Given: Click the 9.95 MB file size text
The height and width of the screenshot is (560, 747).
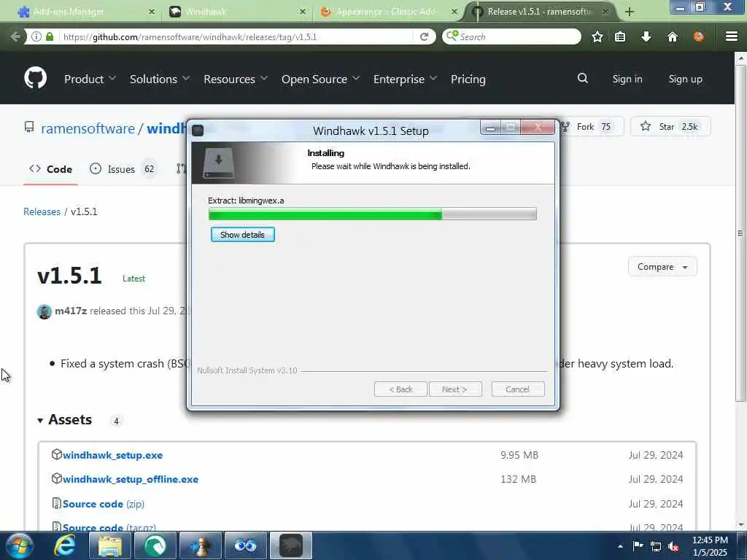Looking at the screenshot, I should [x=519, y=455].
